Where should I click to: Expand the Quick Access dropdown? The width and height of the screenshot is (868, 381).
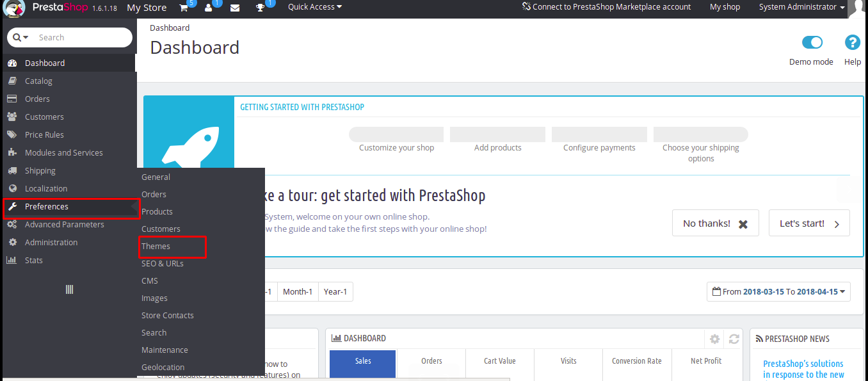click(315, 7)
